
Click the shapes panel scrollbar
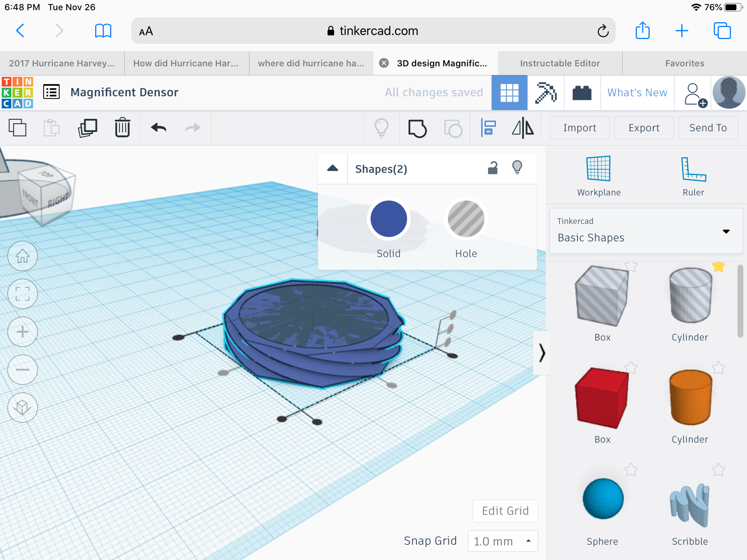740,301
